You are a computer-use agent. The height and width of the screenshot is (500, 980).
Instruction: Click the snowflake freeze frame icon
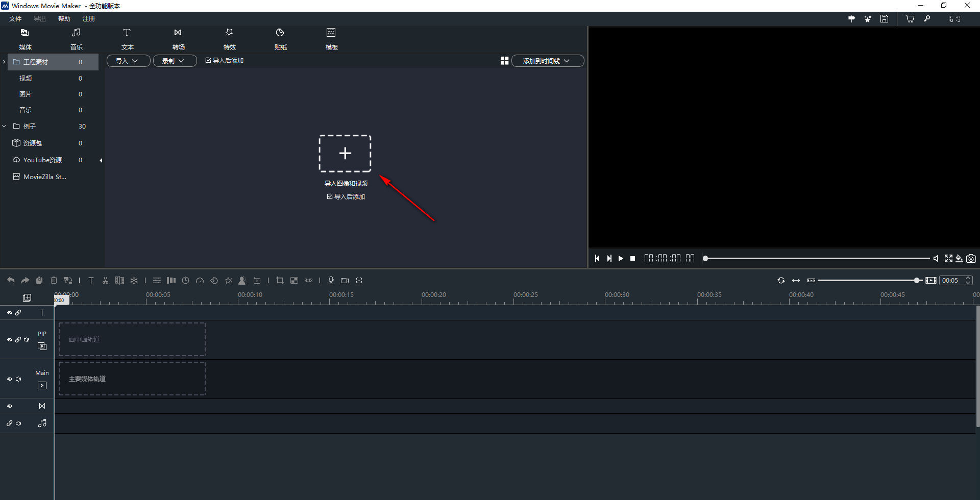[x=134, y=280]
